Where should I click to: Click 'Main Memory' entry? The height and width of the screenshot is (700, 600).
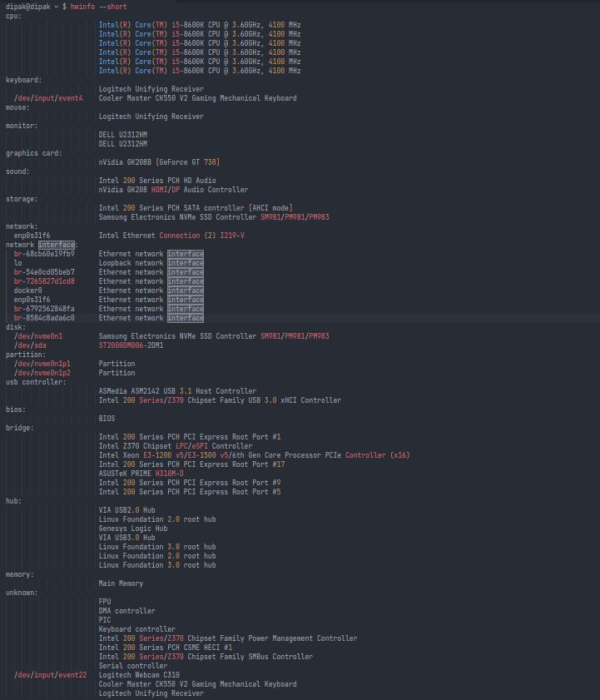(121, 583)
